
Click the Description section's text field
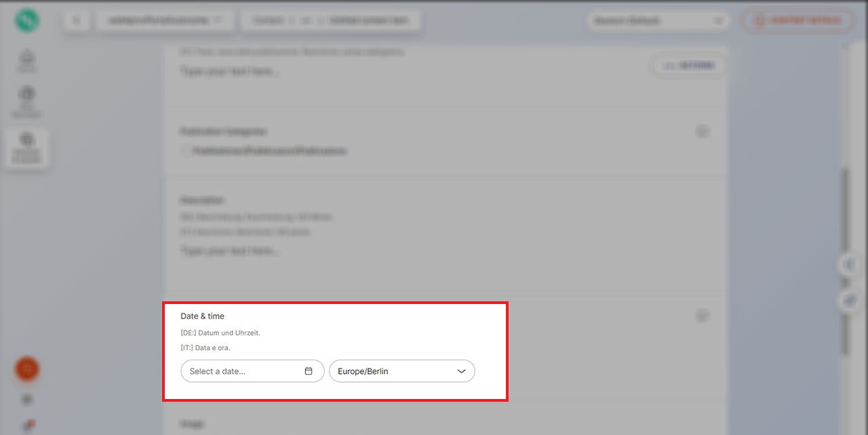click(231, 251)
